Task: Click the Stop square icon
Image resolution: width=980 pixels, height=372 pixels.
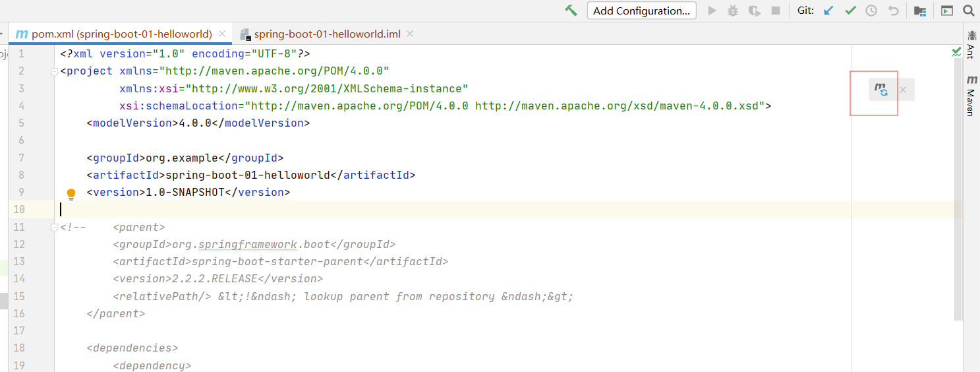Action: coord(776,11)
